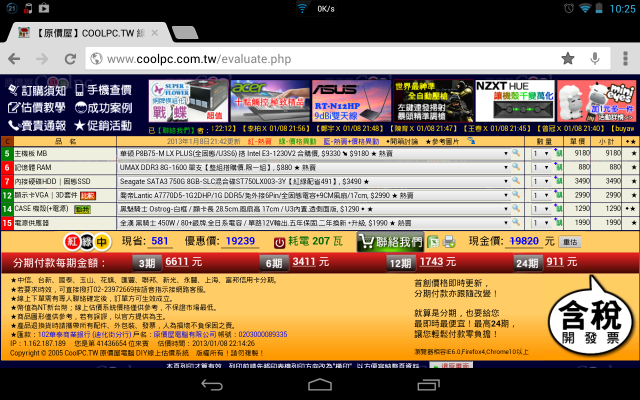Select the 24期 installment button
Screen dimensions: 640x400
528,263
